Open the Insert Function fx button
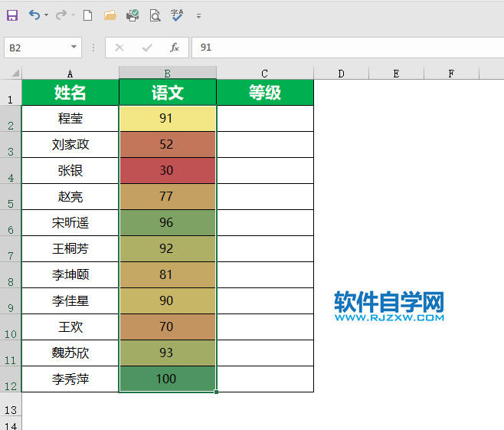 pyautogui.click(x=175, y=48)
